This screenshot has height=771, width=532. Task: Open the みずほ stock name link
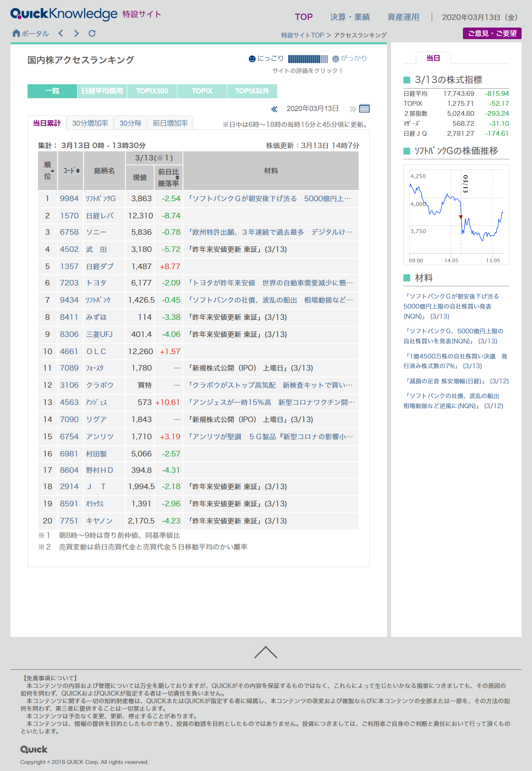click(96, 317)
